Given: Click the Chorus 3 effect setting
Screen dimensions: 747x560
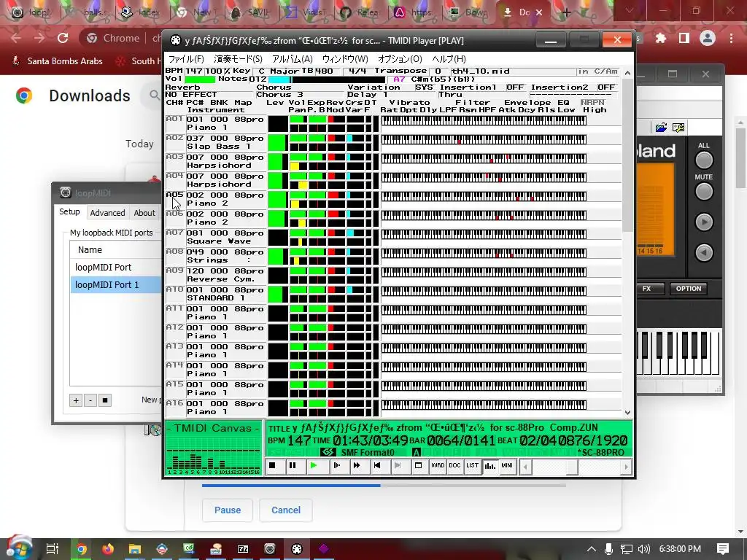Looking at the screenshot, I should click(300, 94).
